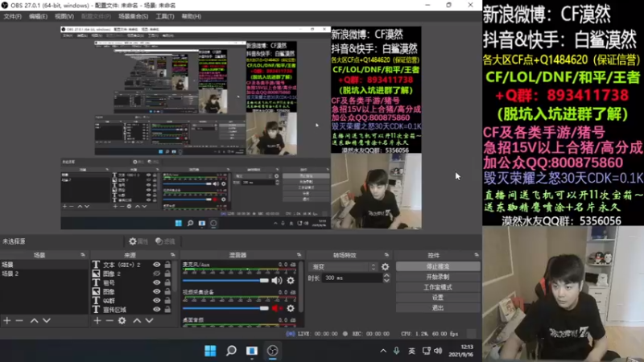The image size is (644, 362).
Task: Adjust the 麦克风/Aux volume slider
Action: coord(225,281)
